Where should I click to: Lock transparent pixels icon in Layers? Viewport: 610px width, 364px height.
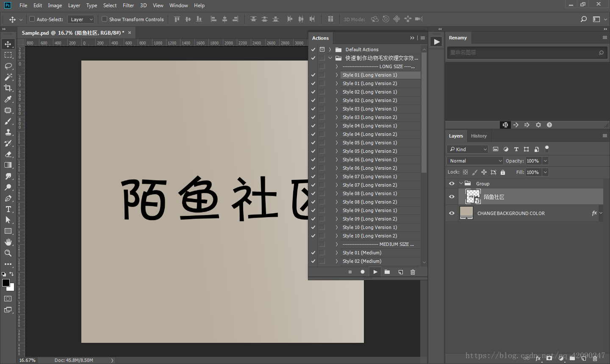pyautogui.click(x=465, y=172)
